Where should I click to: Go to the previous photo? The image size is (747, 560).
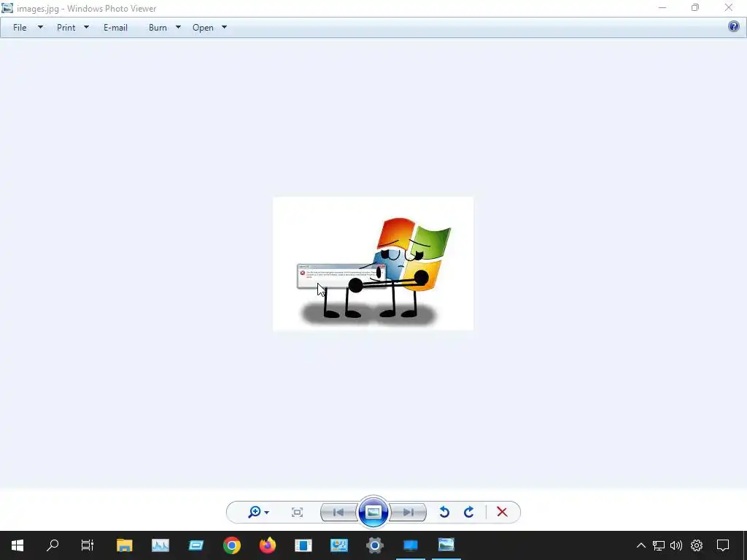[x=338, y=513]
